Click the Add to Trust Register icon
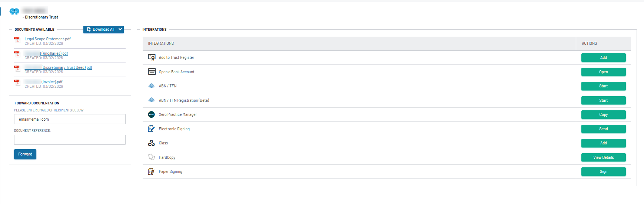The image size is (644, 204). (x=152, y=57)
